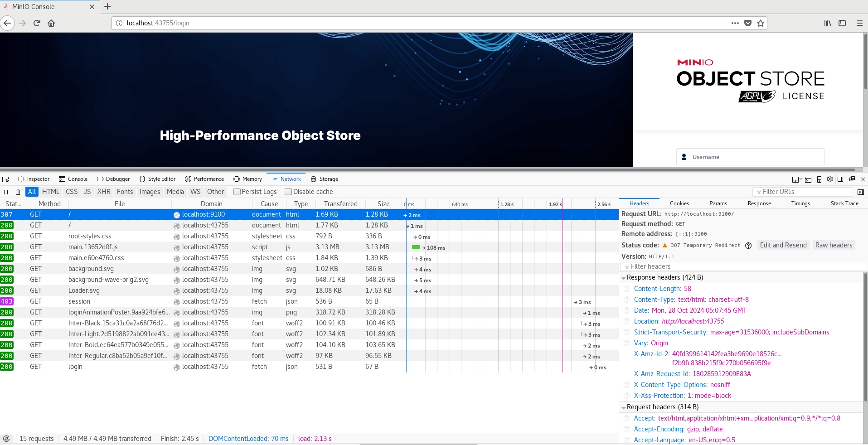868x445 pixels.
Task: Filter requests by XHR
Action: (x=104, y=192)
